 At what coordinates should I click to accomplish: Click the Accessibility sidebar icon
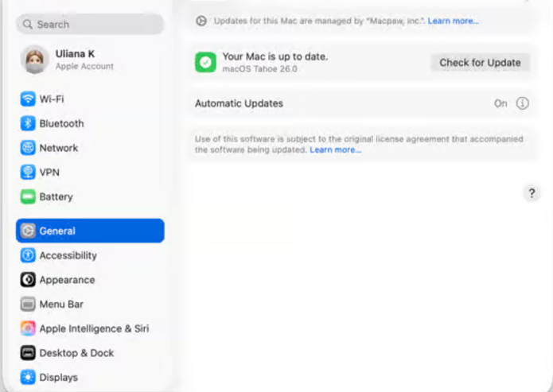28,256
